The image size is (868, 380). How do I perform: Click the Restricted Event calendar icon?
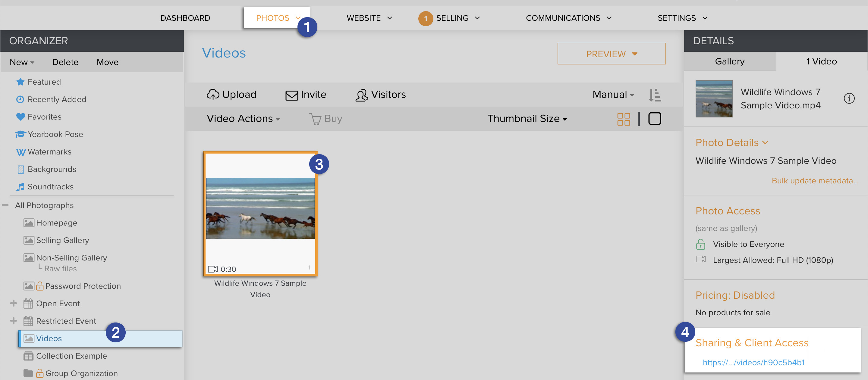(28, 321)
